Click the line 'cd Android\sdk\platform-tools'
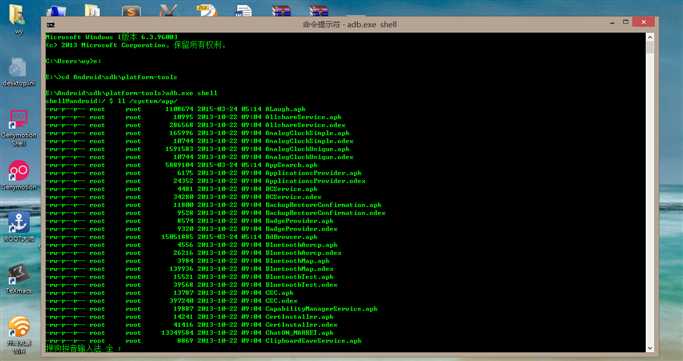The width and height of the screenshot is (683, 361). [x=118, y=77]
